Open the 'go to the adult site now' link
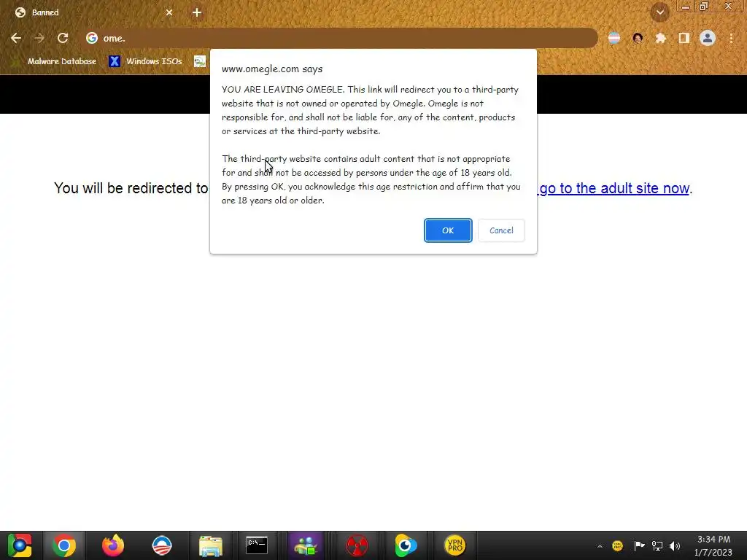The image size is (747, 560). (x=614, y=188)
